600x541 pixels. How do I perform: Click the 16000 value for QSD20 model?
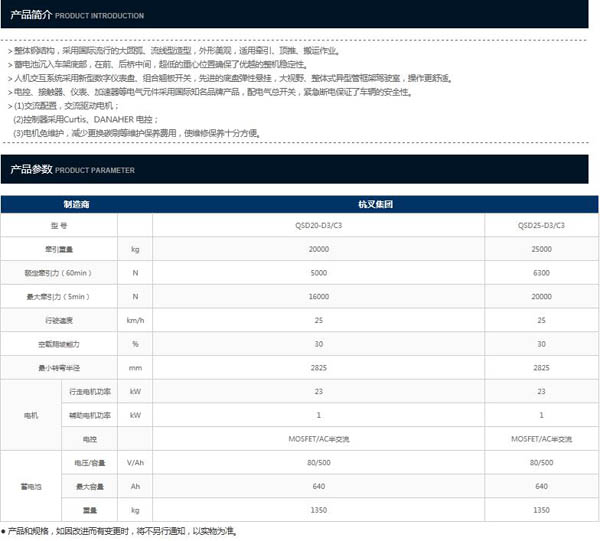tap(319, 297)
